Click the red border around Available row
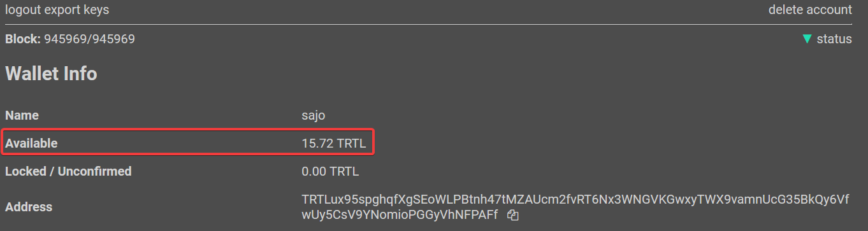This screenshot has width=868, height=231. (187, 143)
